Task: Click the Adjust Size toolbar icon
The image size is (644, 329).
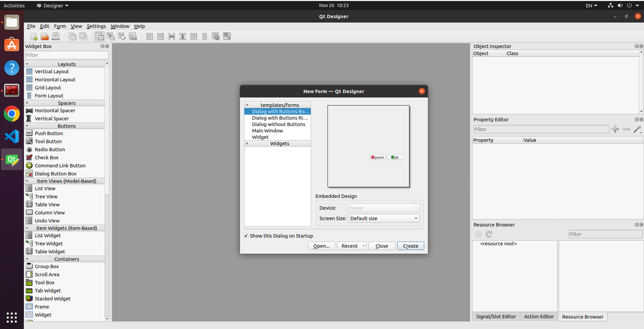Action: point(227,36)
